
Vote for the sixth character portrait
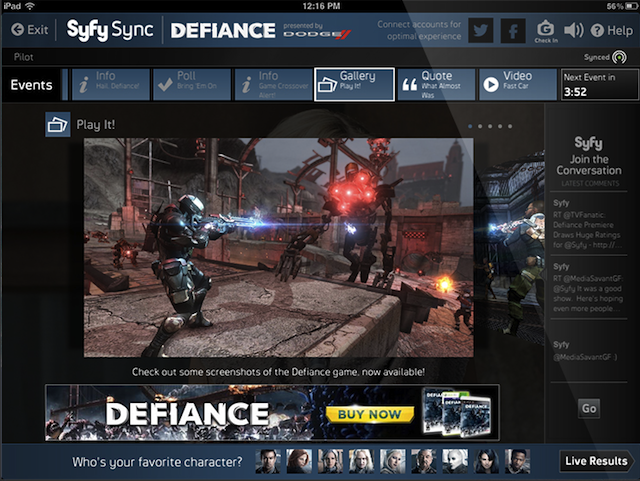(424, 461)
